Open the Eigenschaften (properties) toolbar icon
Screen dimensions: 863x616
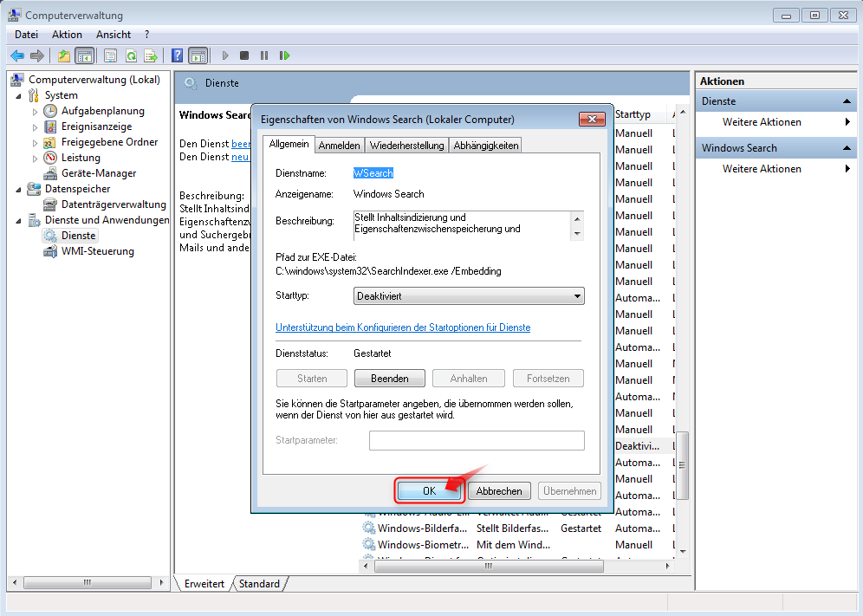(x=111, y=55)
